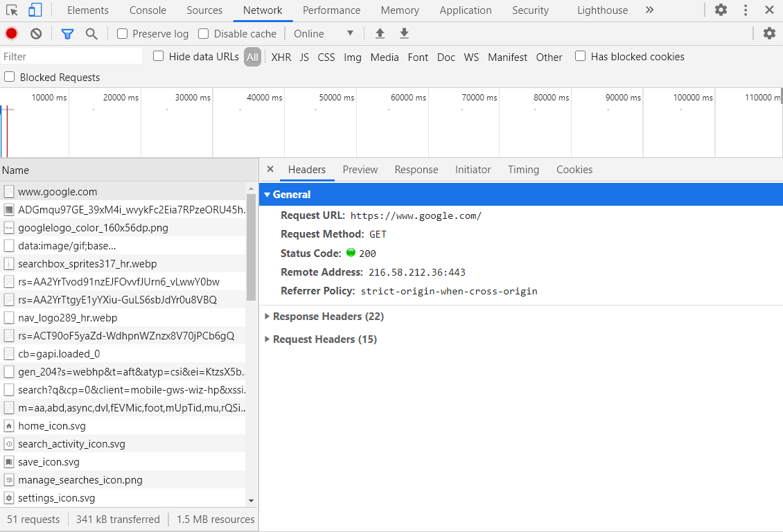Enable the Preserve log checkbox
Image resolution: width=783 pixels, height=532 pixels.
click(x=123, y=33)
